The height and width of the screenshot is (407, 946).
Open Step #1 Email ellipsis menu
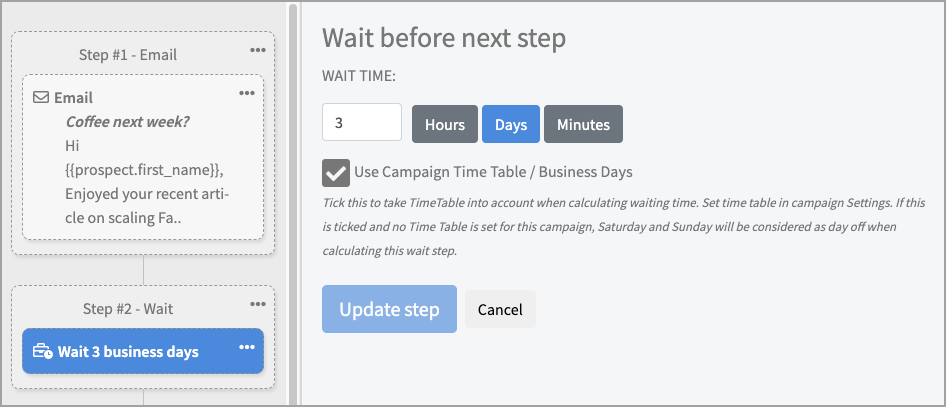(258, 49)
